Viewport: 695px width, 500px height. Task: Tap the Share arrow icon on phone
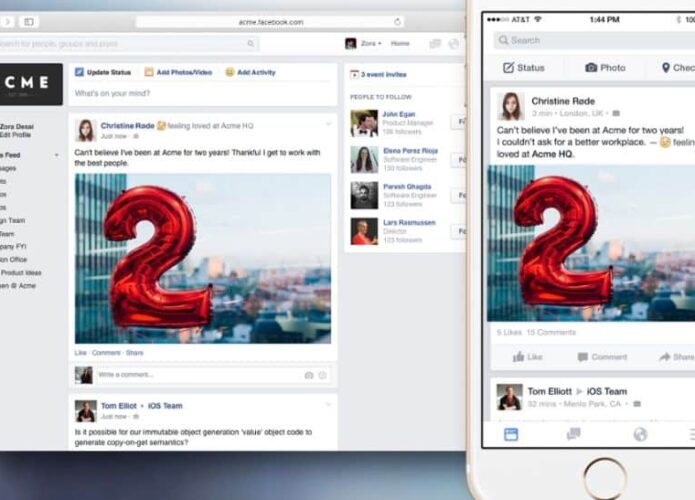point(664,357)
